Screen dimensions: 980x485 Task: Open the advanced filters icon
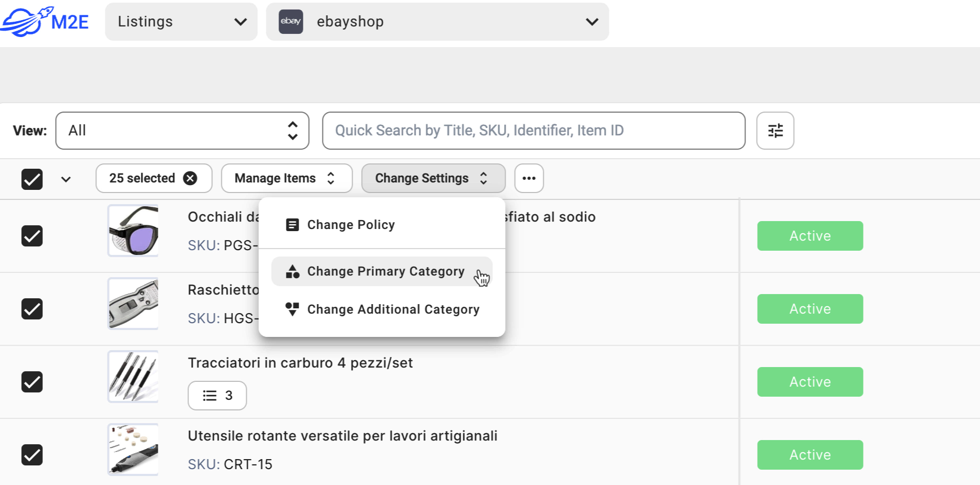click(775, 131)
